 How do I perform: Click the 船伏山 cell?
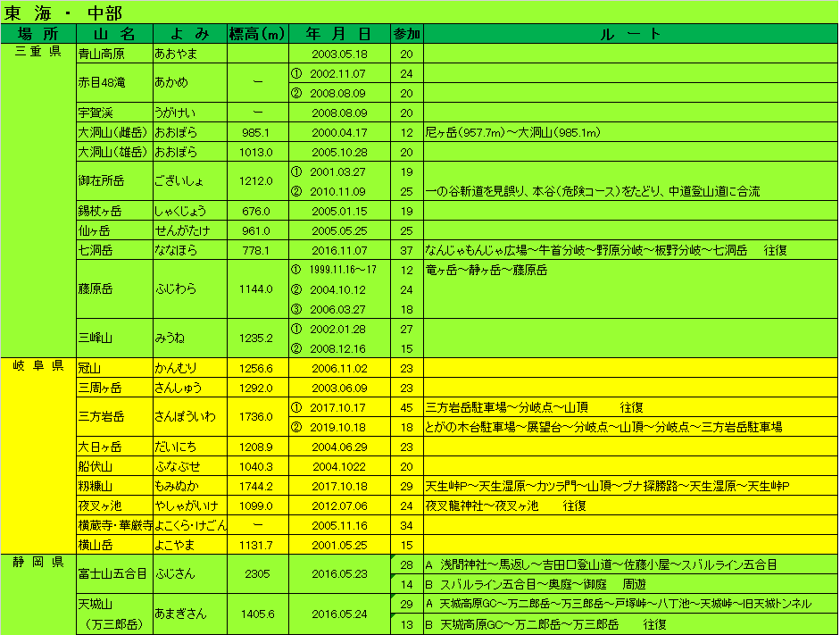(114, 466)
